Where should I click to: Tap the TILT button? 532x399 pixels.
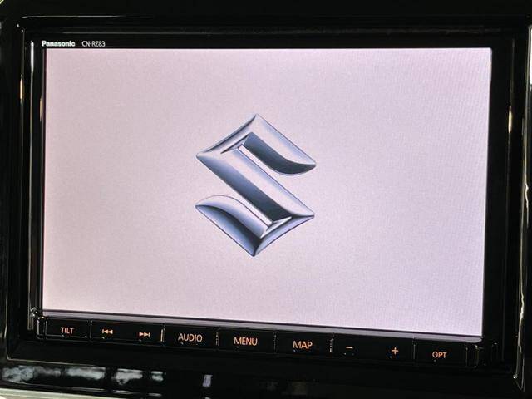(x=66, y=330)
